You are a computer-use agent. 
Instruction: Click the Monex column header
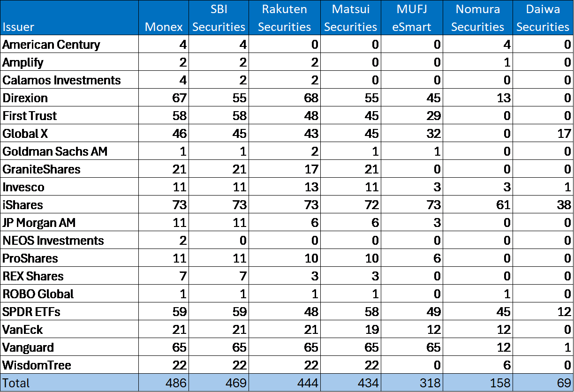coord(163,27)
